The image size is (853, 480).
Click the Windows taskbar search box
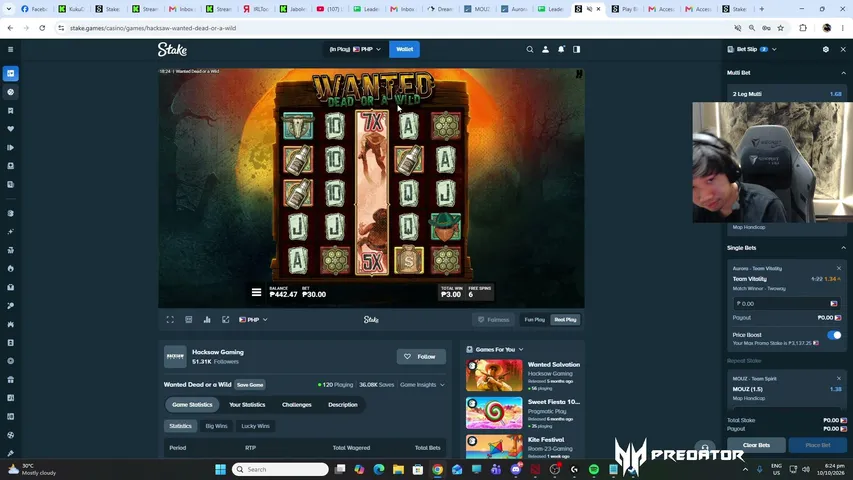pos(280,470)
